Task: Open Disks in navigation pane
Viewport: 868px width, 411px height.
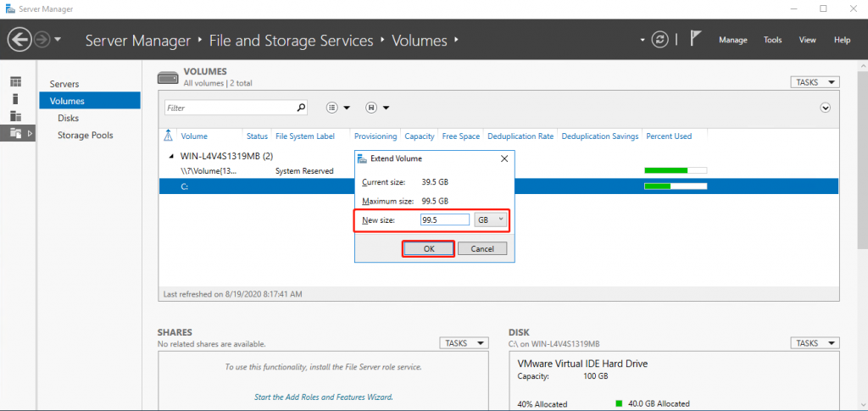Action: tap(68, 118)
